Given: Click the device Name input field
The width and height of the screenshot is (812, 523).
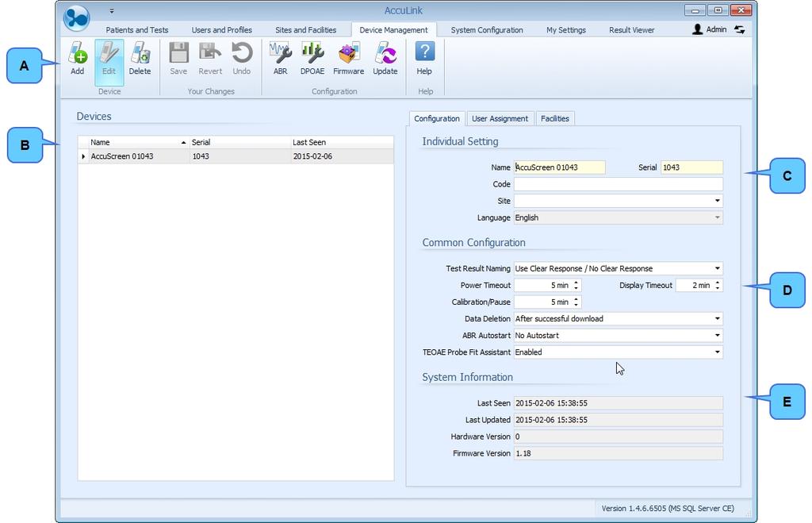Looking at the screenshot, I should 559,167.
